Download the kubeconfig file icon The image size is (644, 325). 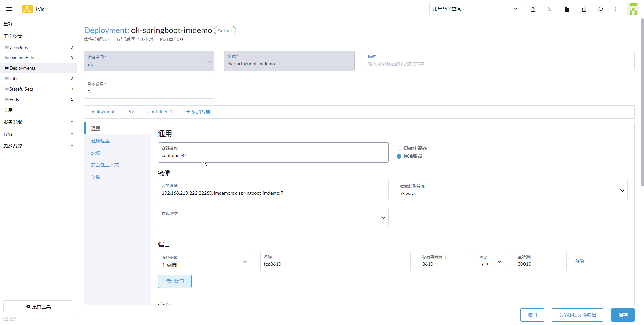[567, 9]
